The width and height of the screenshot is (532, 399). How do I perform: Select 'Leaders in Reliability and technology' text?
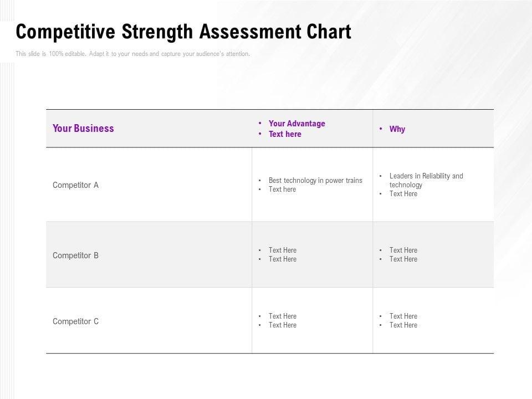(x=426, y=180)
